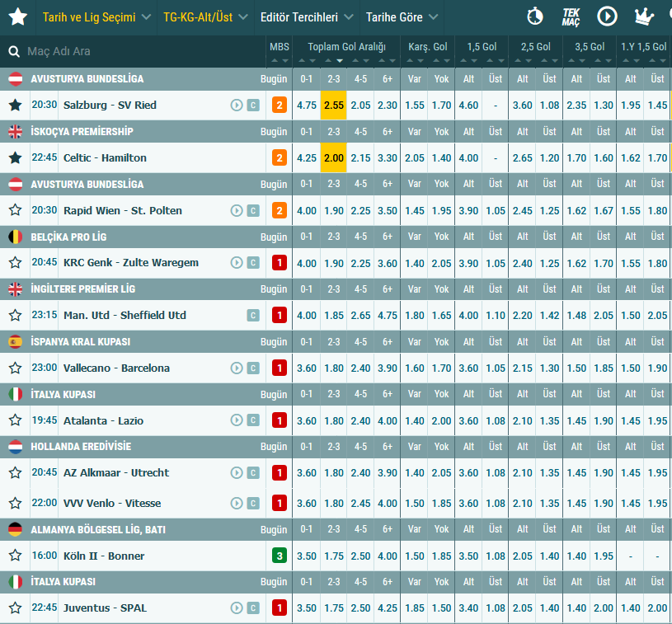Expand the Tarihe Göre sort dropdown
The width and height of the screenshot is (672, 624).
(x=402, y=17)
